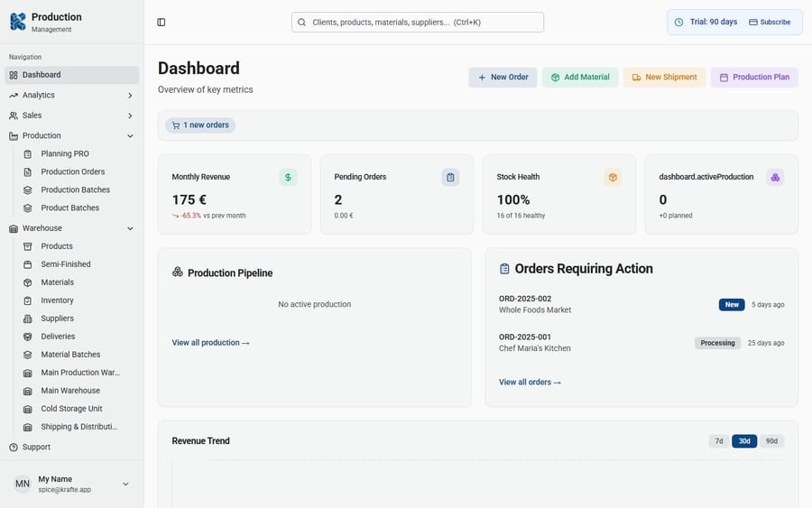Click the Warehouse building icon
The image size is (812, 508).
pyautogui.click(x=14, y=228)
